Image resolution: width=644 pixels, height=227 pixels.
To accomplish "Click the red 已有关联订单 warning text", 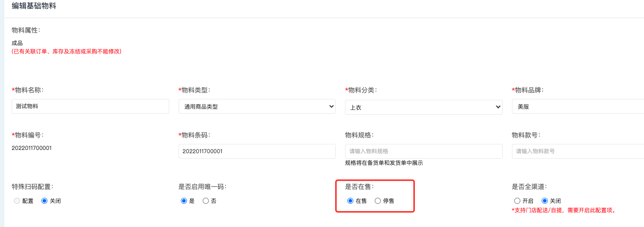I will coord(66,52).
